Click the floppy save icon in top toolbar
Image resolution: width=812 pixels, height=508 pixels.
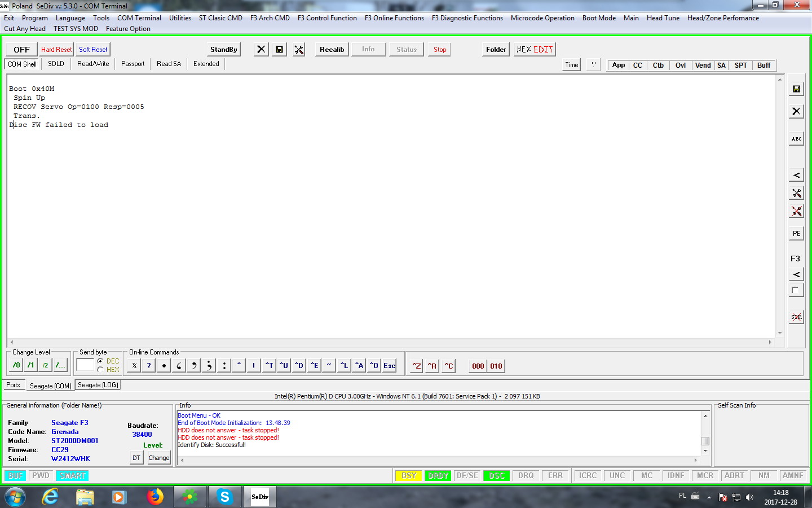pyautogui.click(x=279, y=50)
